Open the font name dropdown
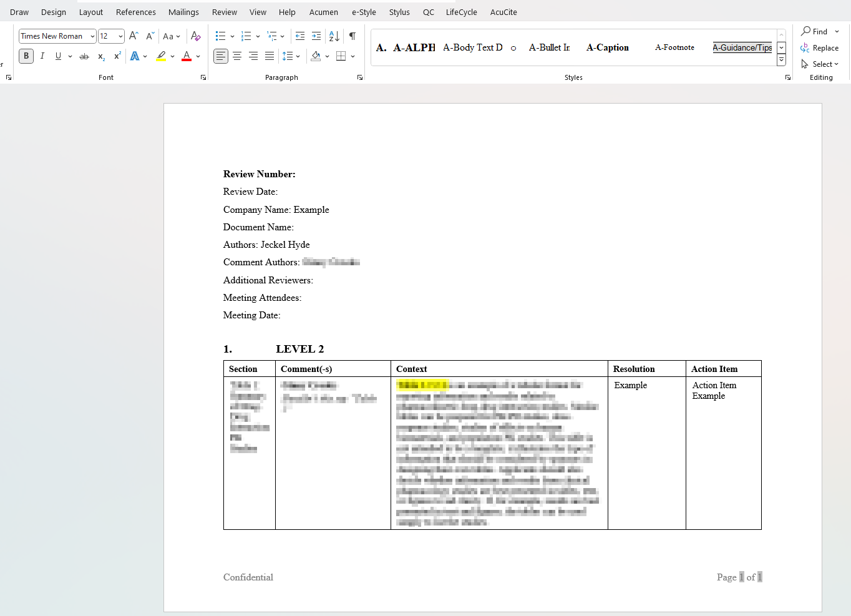The width and height of the screenshot is (851, 616). pyautogui.click(x=92, y=36)
